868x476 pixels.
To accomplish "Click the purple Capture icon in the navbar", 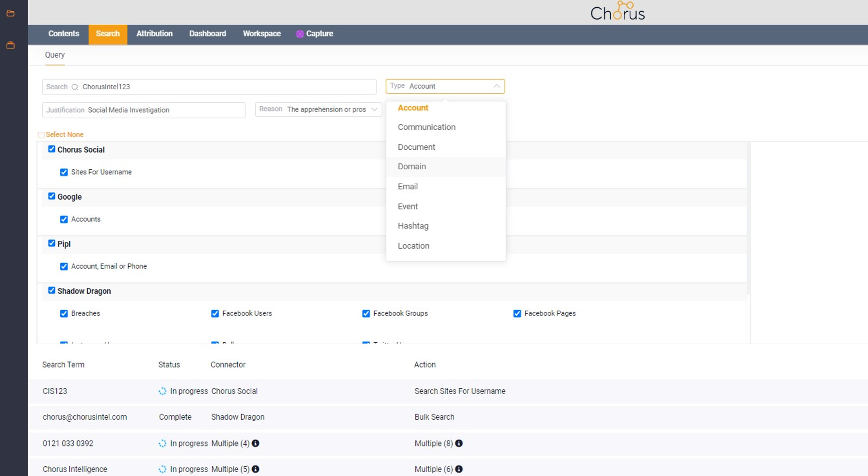I will [x=300, y=34].
